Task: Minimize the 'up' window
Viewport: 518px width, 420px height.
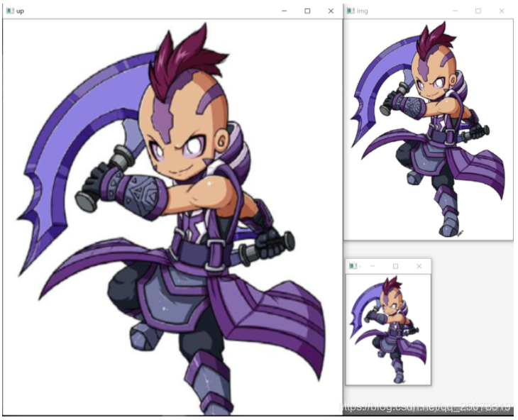Action: (x=284, y=11)
